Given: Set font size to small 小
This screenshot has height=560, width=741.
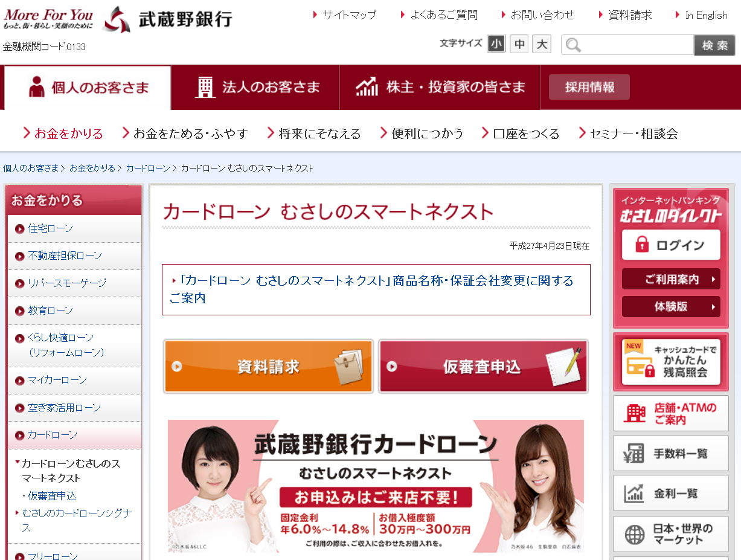Looking at the screenshot, I should click(496, 44).
